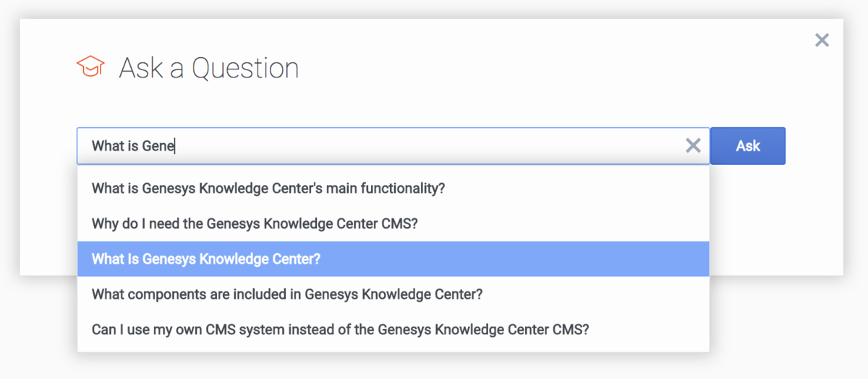Select "What is Genesys Knowledge Center's main functionality?"
This screenshot has height=379, width=868.
click(268, 189)
